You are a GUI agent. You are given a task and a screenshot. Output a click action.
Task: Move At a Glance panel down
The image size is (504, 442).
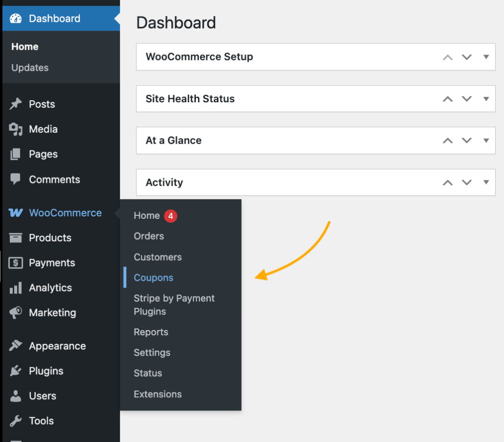[467, 141]
